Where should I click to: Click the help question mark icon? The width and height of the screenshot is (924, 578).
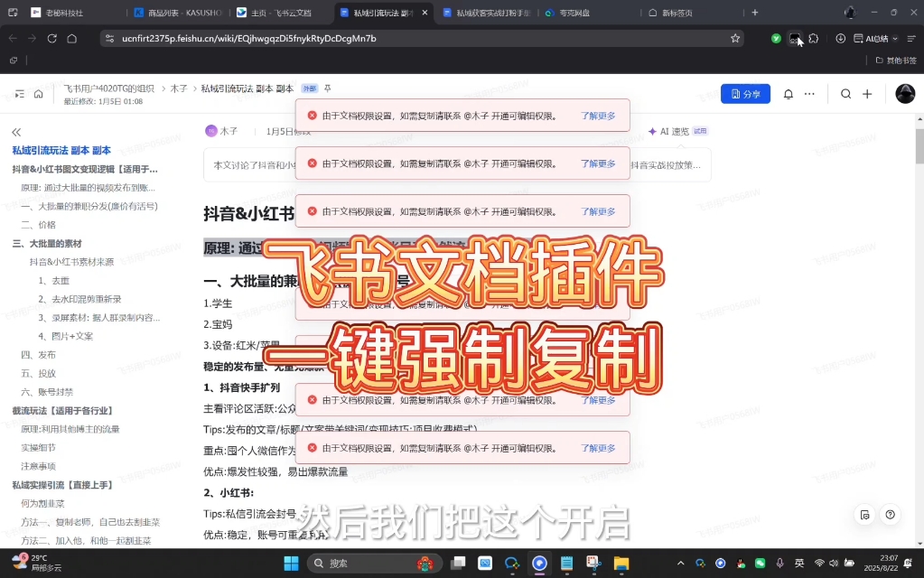(x=890, y=515)
